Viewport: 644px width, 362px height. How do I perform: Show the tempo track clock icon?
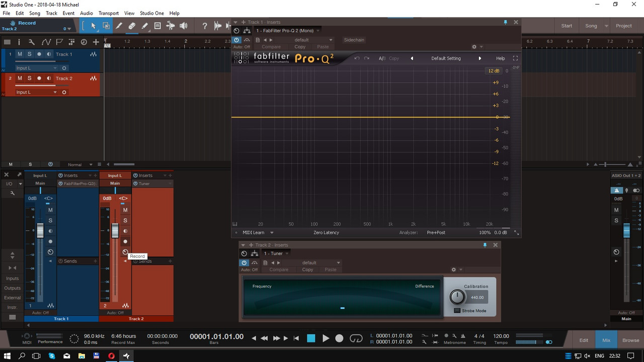84,42
